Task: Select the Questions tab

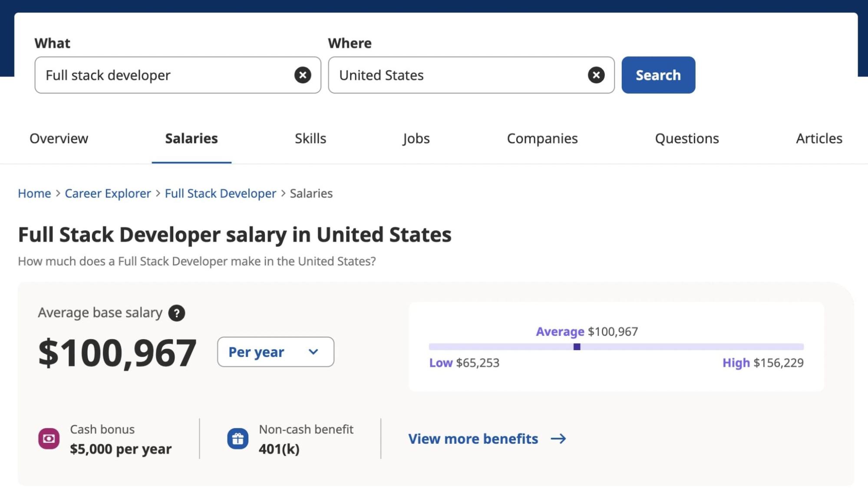Action: click(x=686, y=138)
